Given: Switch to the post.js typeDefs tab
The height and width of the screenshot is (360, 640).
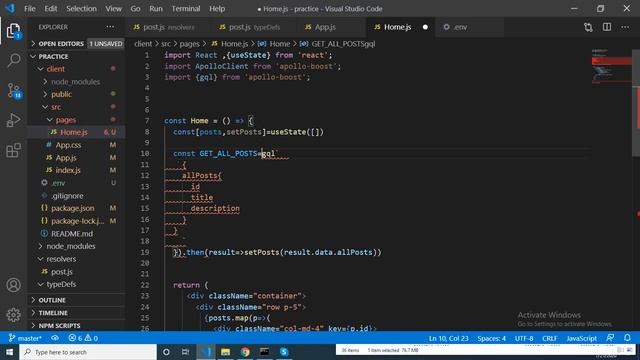Looking at the screenshot, I should [x=254, y=27].
